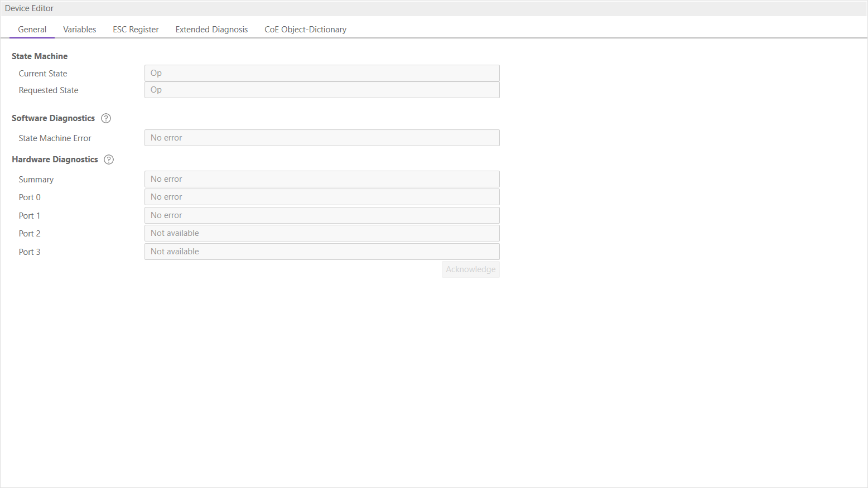868x488 pixels.
Task: Select the State Machine Error field
Action: point(322,138)
